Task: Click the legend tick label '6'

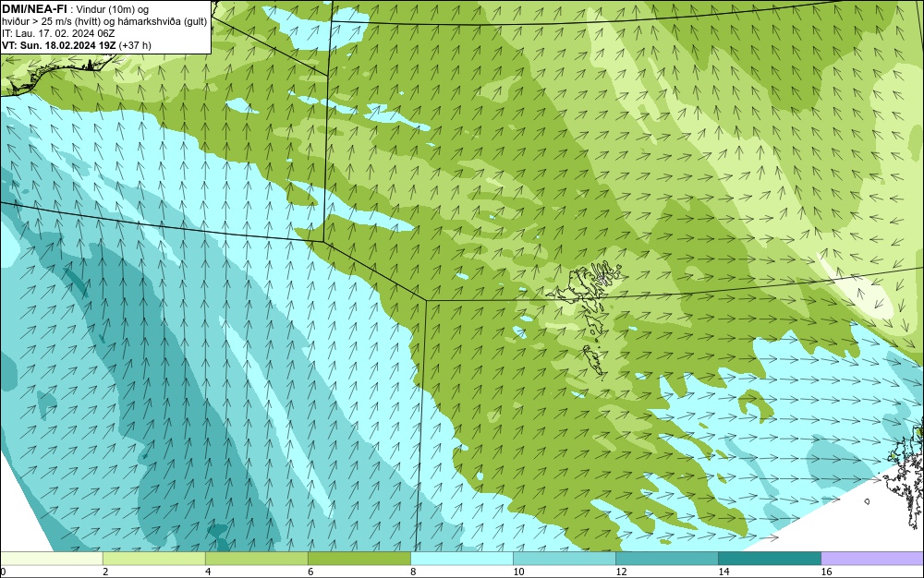Action: click(310, 572)
